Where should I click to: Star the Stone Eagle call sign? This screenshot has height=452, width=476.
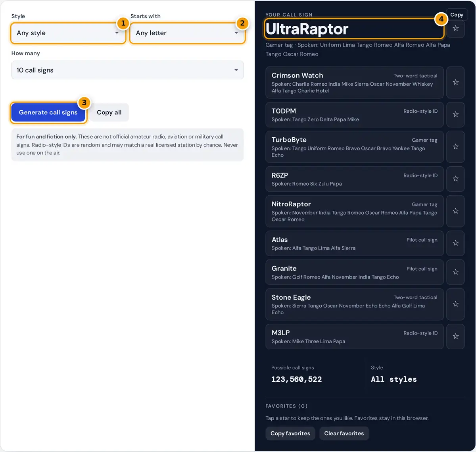click(x=455, y=304)
